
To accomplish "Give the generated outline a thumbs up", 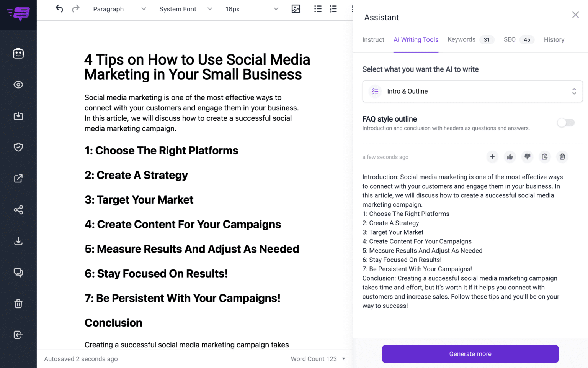I will click(x=510, y=157).
